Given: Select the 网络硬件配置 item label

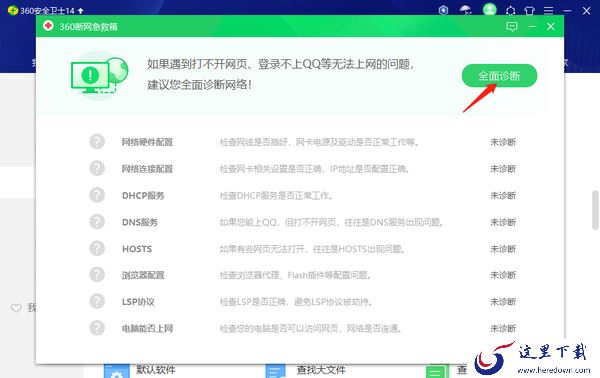Looking at the screenshot, I should tap(147, 142).
